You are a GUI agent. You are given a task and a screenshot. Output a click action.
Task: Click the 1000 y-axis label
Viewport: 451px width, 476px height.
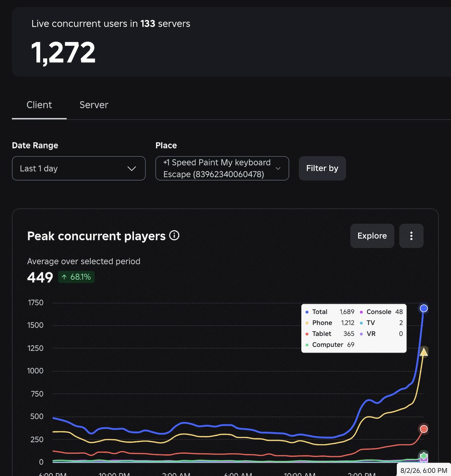coord(36,371)
